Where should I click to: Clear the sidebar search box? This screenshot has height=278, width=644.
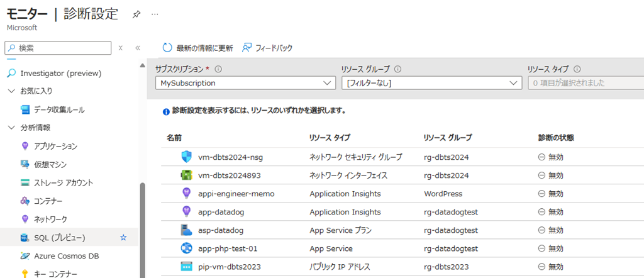121,48
